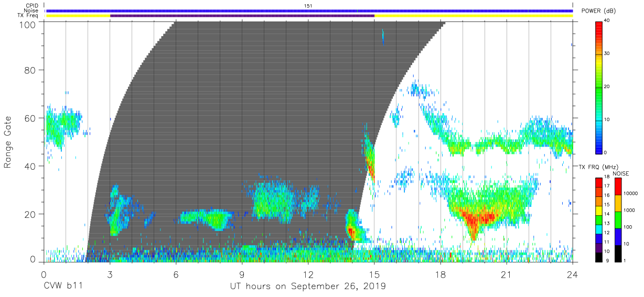Image resolution: width=644 pixels, height=297 pixels.
Task: Click the UT hours on September 26, 2019 title
Action: point(308,287)
